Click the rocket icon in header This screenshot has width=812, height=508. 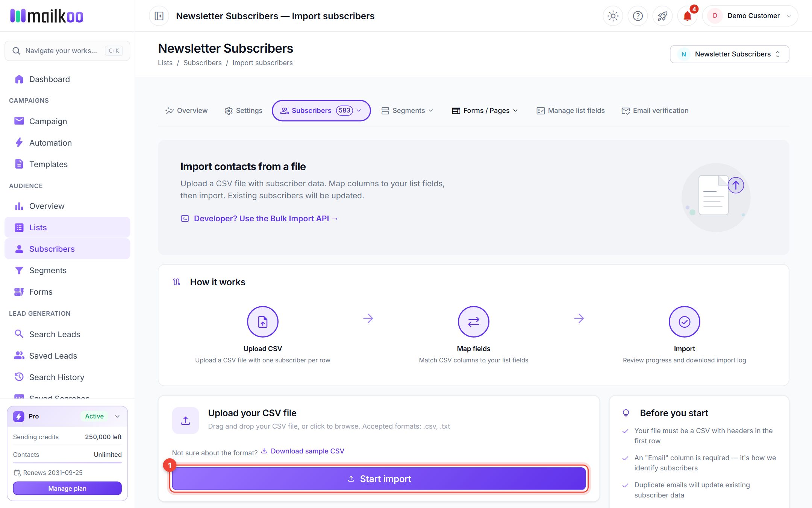(662, 16)
